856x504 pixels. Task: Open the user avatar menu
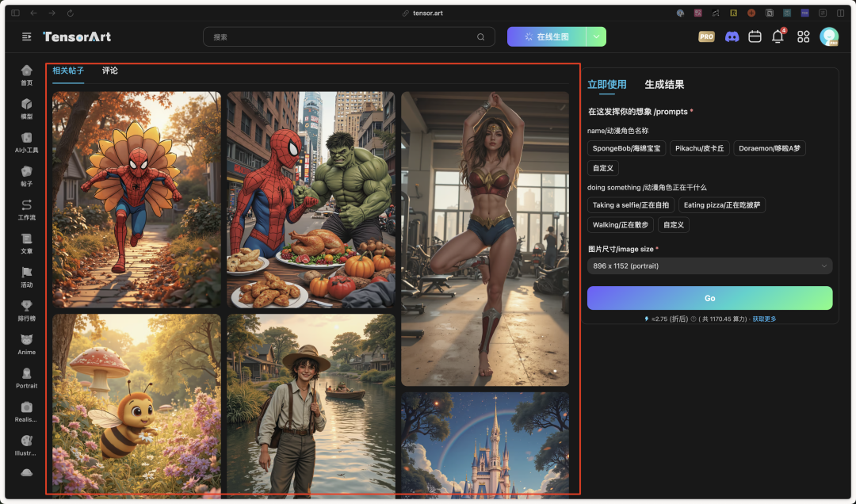click(x=829, y=36)
